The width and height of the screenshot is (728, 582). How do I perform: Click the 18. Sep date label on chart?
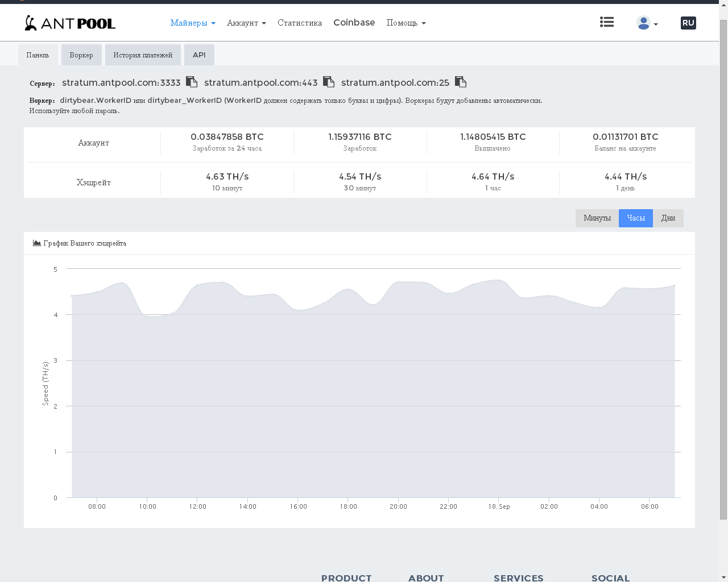coord(499,506)
